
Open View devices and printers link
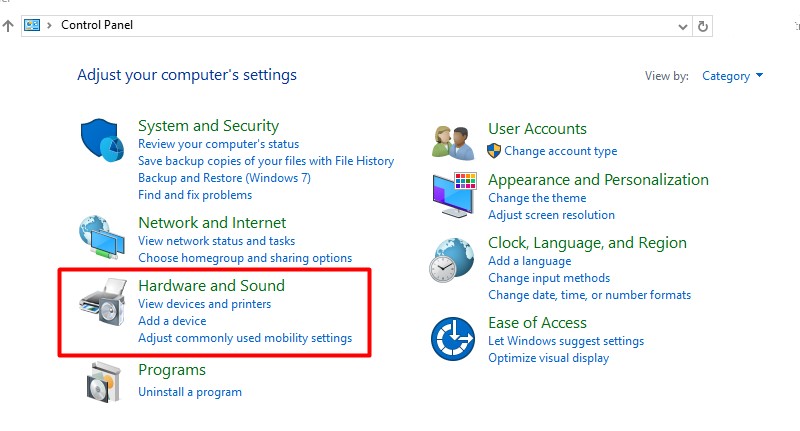(204, 304)
